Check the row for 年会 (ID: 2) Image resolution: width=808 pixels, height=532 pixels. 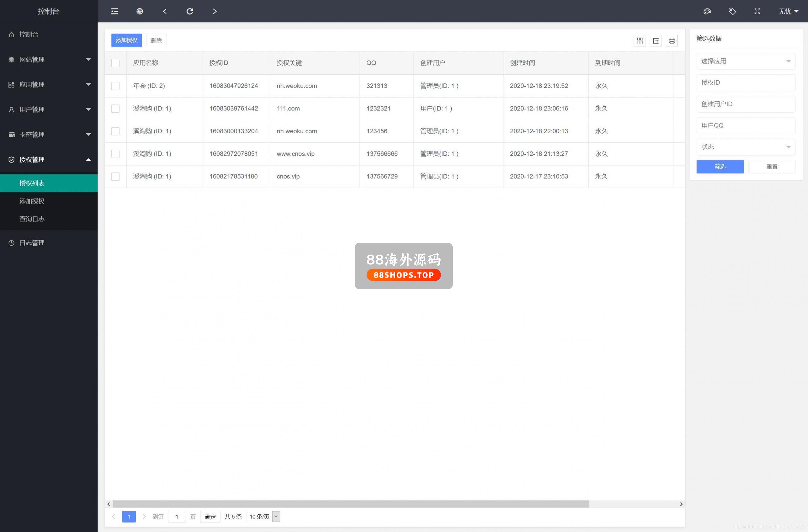click(x=116, y=86)
